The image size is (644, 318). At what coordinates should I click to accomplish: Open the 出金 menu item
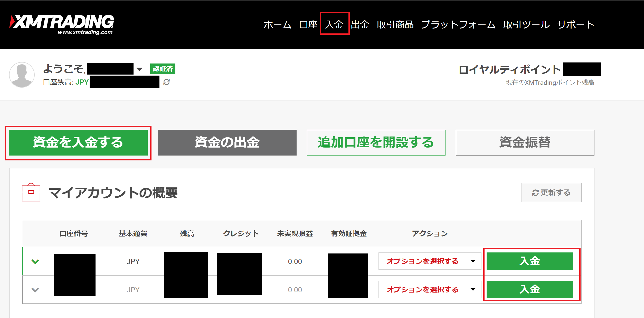tap(360, 25)
